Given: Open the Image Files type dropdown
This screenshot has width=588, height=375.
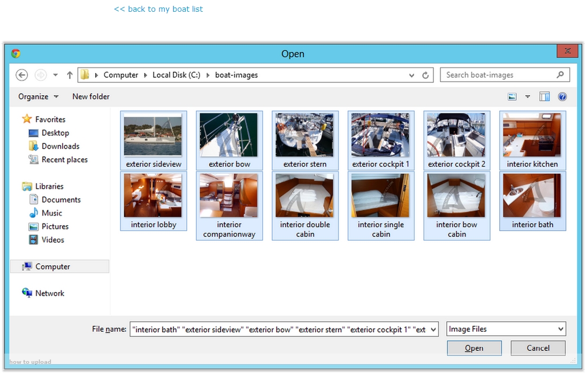Looking at the screenshot, I should pos(506,330).
